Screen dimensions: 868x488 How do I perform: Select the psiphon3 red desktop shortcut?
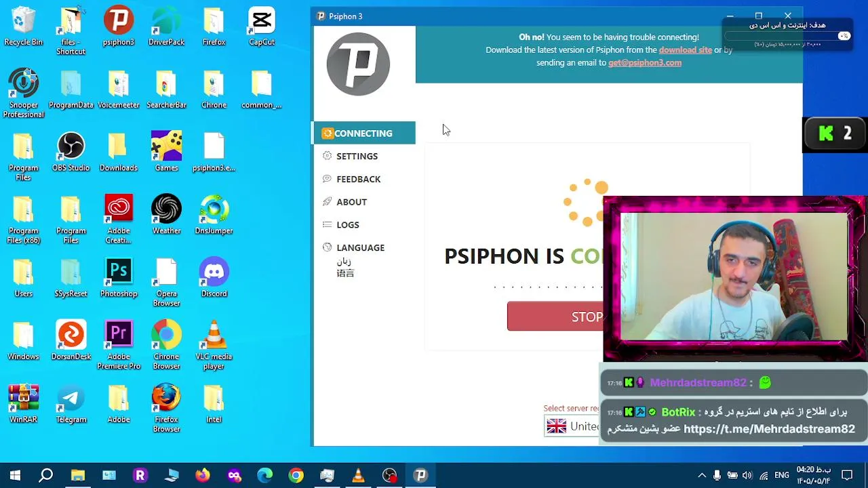click(119, 27)
